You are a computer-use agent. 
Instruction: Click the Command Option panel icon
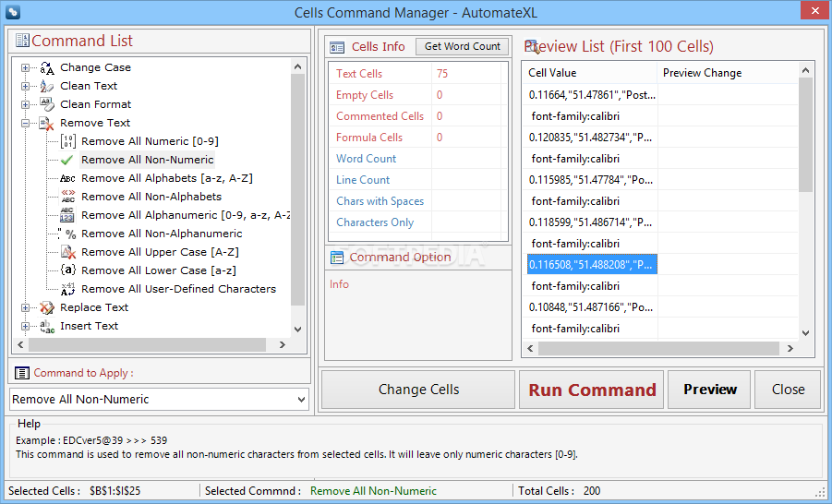click(x=337, y=258)
